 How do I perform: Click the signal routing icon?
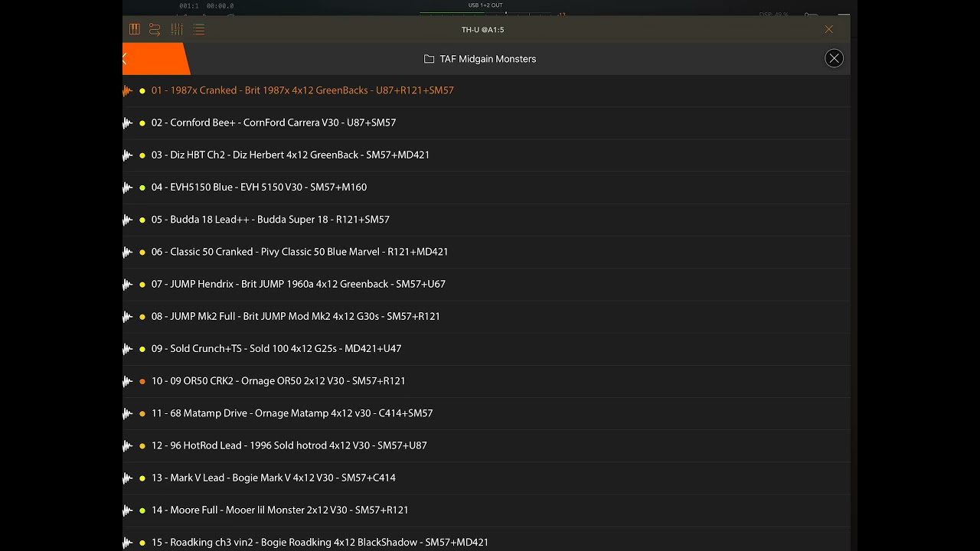[155, 29]
